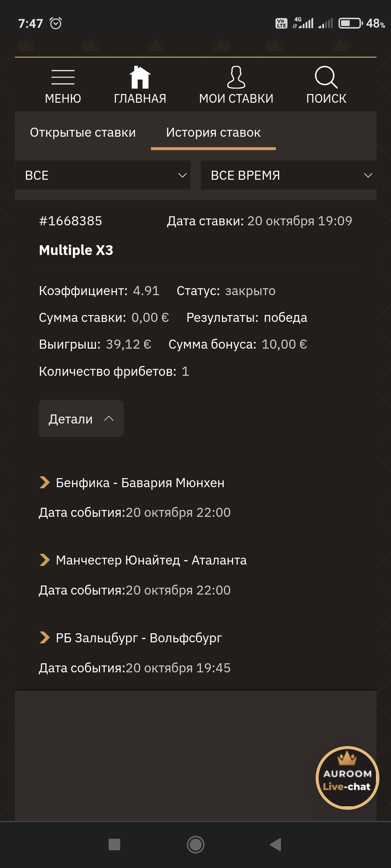This screenshot has height=868, width=391.
Task: Expand РБ Зальцбург - Вольфсбург arrow
Action: click(45, 638)
